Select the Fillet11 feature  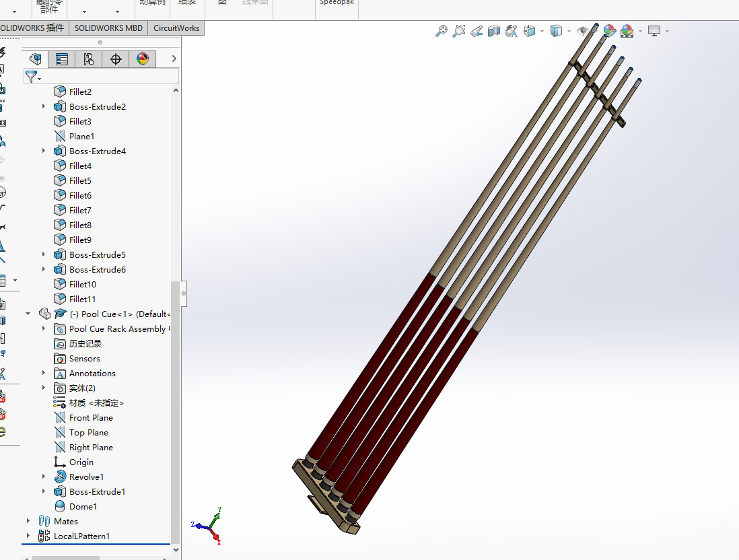tap(82, 300)
